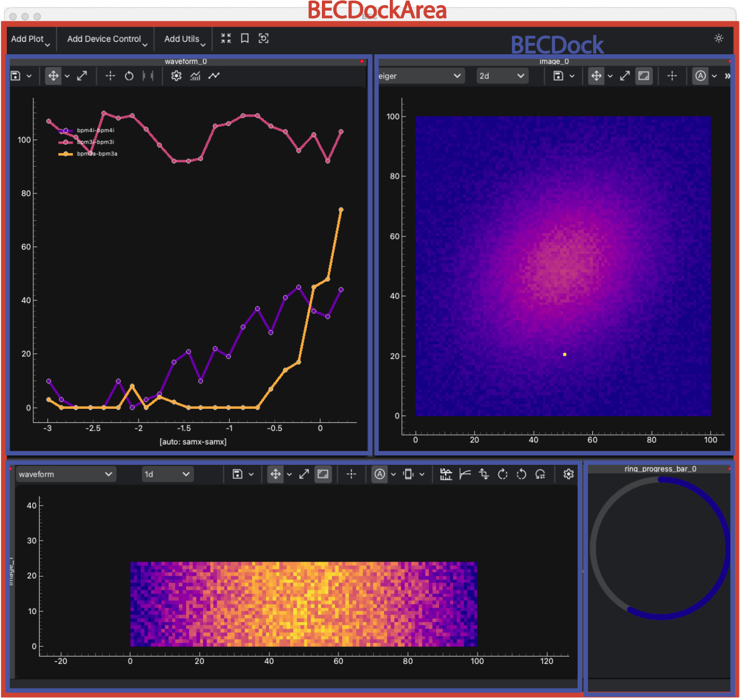The image size is (740, 700).
Task: Toggle autorange button in the image_0 toolbar
Action: coord(700,76)
